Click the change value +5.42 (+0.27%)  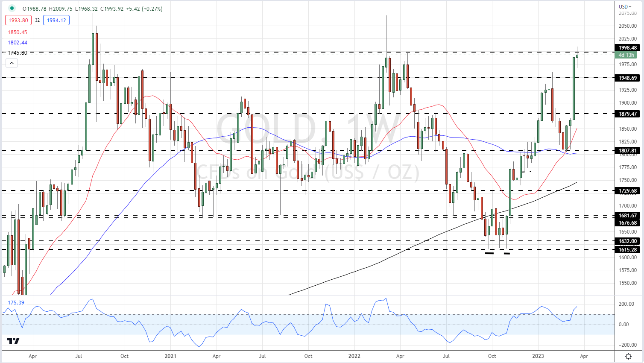click(x=144, y=9)
